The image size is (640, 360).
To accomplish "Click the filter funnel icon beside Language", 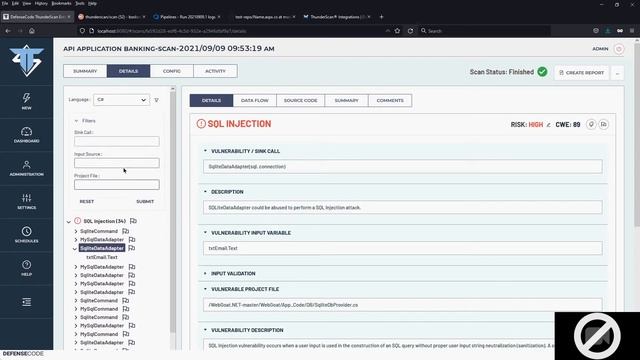I will coord(156,100).
